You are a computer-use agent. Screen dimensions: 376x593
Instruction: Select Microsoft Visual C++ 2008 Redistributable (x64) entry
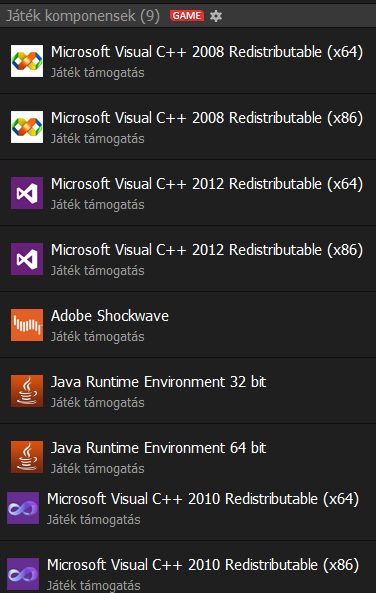click(x=188, y=61)
